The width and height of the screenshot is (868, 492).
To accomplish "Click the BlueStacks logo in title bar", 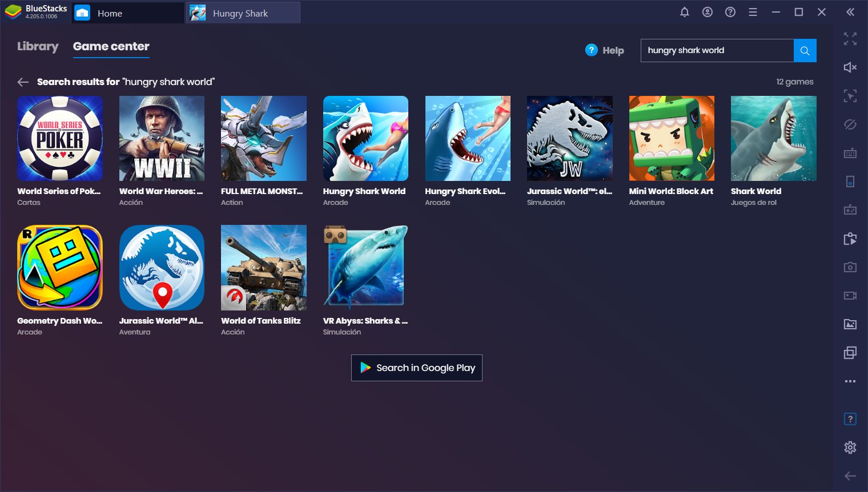I will coord(13,12).
